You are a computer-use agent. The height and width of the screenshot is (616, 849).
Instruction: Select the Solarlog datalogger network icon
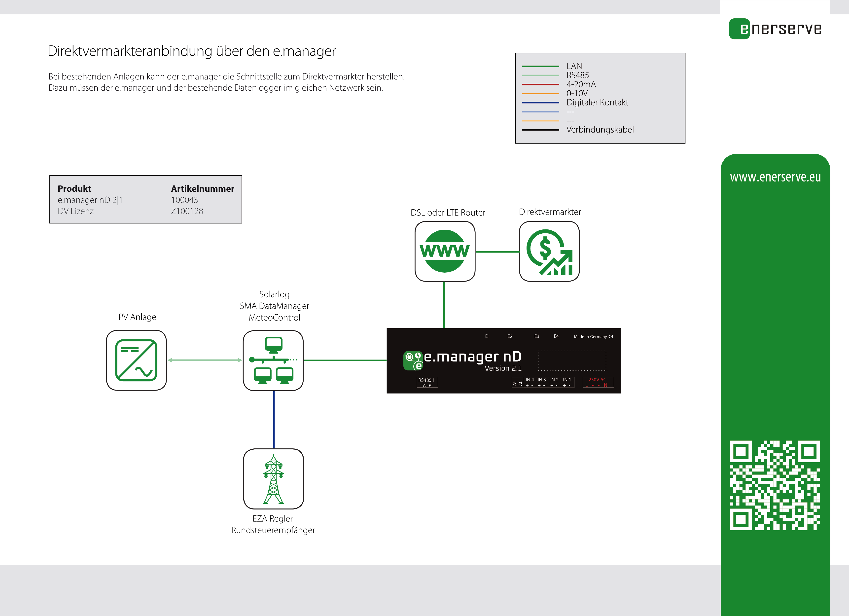pos(273,360)
